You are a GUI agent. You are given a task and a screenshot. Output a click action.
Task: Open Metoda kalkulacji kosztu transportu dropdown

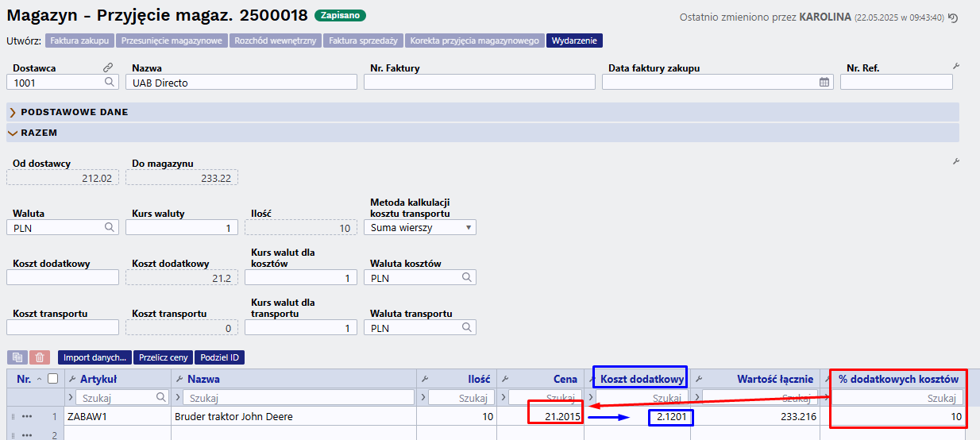(420, 227)
